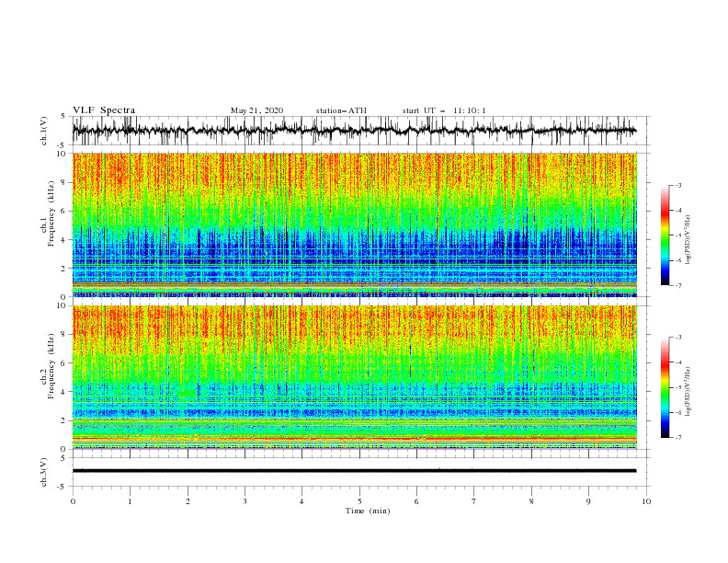This screenshot has height=563, width=728.
Task: Click inside the ch.1 spectrogram panel
Action: pyautogui.click(x=355, y=224)
